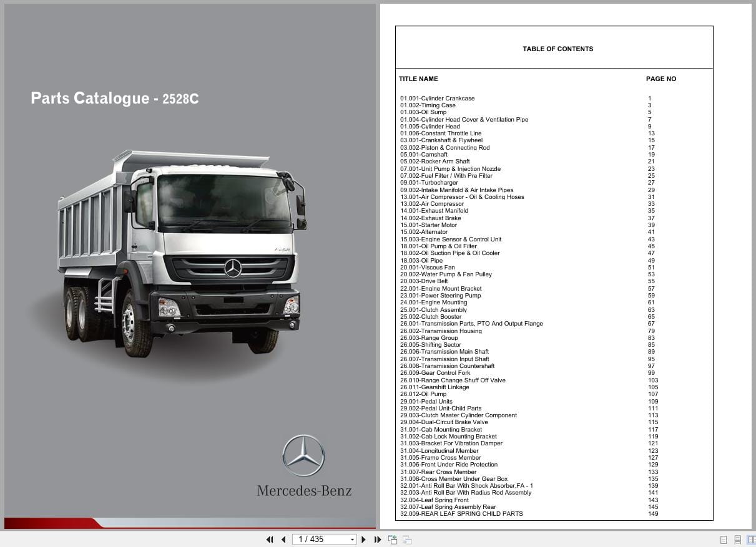Select entry '23.001-Power Steering Pump'
This screenshot has width=756, height=547.
coord(441,296)
